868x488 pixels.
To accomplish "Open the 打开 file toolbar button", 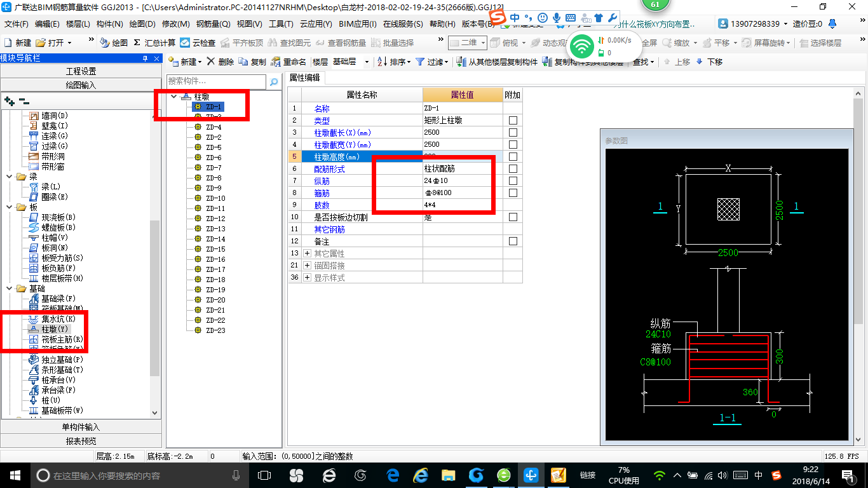I will click(x=54, y=43).
